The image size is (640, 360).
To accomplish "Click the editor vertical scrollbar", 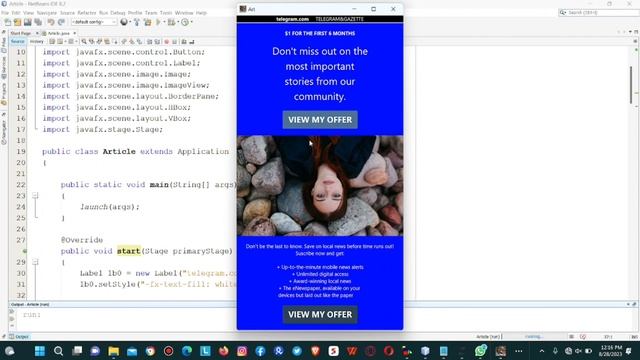I will pyautogui.click(x=631, y=86).
